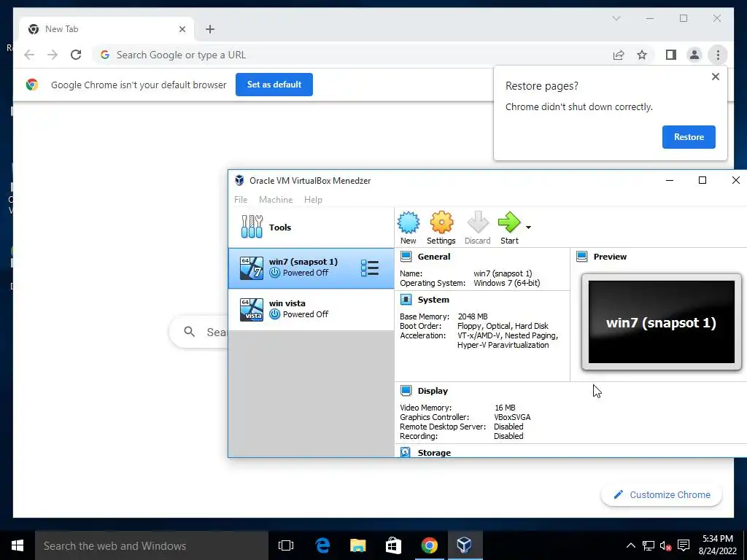Screen dimensions: 747x560
Task: Click the win7 preview thumbnail
Action: click(x=661, y=322)
